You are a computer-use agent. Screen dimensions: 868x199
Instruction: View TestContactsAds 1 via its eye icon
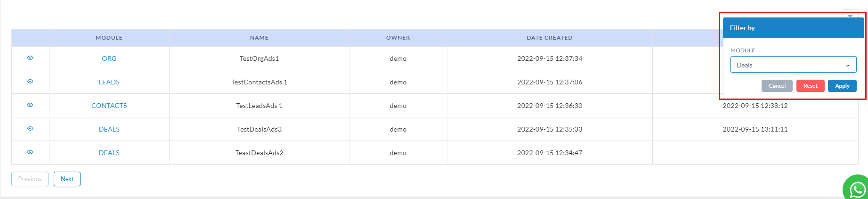pos(30,82)
